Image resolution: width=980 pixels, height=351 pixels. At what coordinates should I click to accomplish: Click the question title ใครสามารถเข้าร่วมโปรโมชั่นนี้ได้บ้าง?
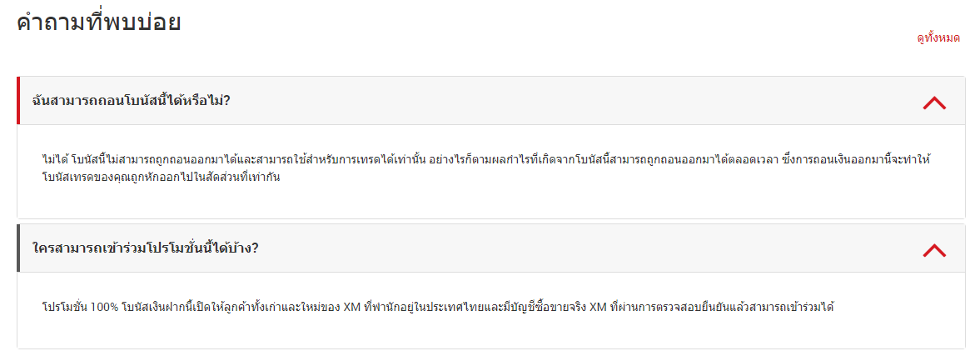pos(145,248)
